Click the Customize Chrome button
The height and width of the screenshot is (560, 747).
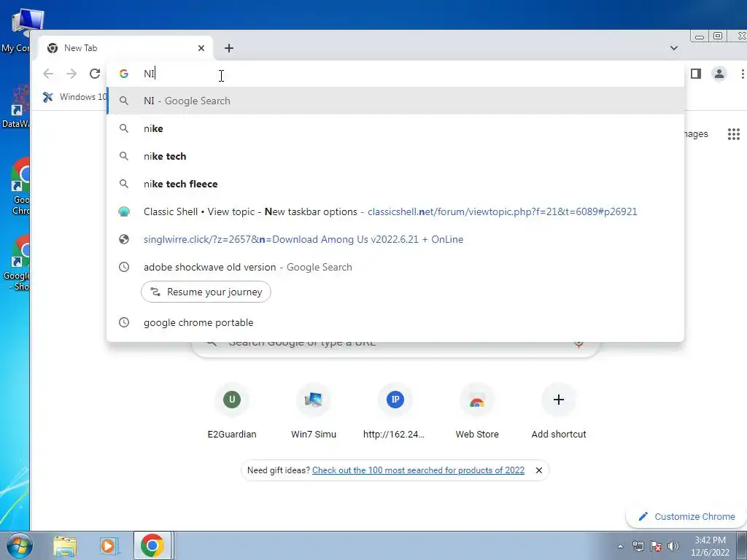[x=687, y=517]
